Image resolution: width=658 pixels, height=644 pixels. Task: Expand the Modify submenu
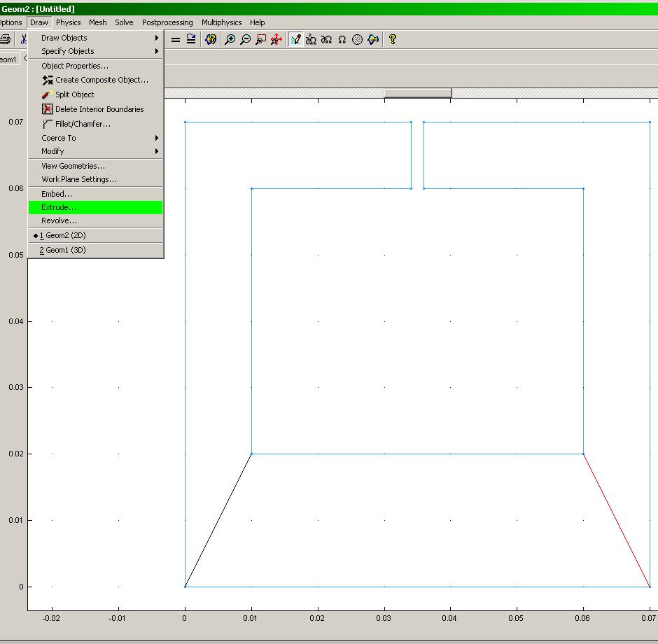96,151
